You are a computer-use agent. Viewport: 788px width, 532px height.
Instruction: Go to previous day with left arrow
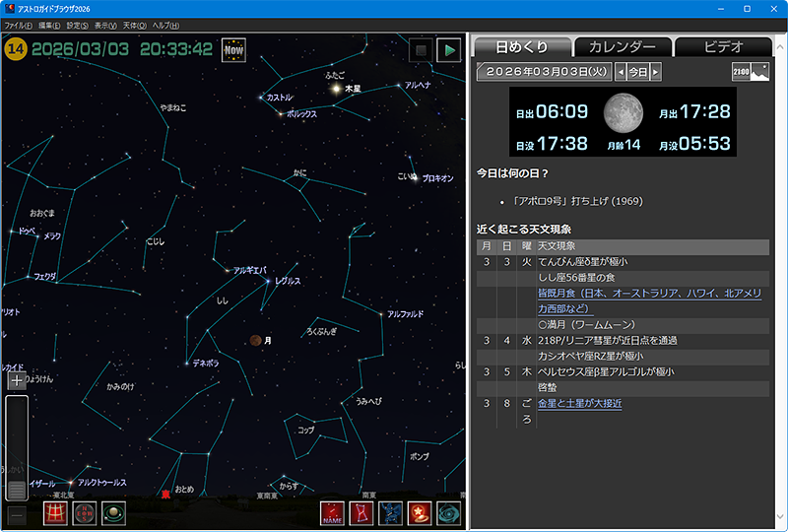(x=620, y=72)
